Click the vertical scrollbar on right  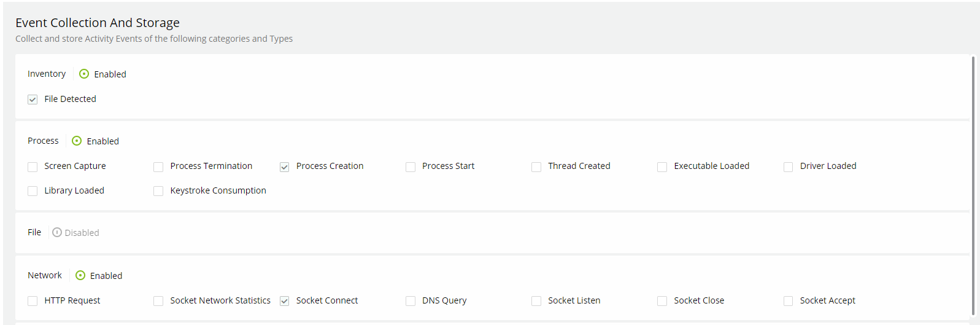(973, 184)
